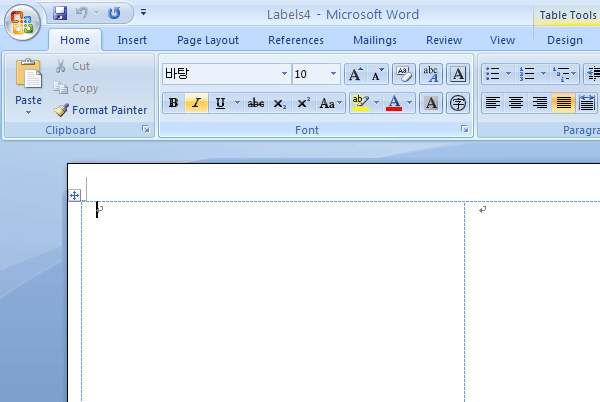
Task: Center the text
Action: (516, 103)
